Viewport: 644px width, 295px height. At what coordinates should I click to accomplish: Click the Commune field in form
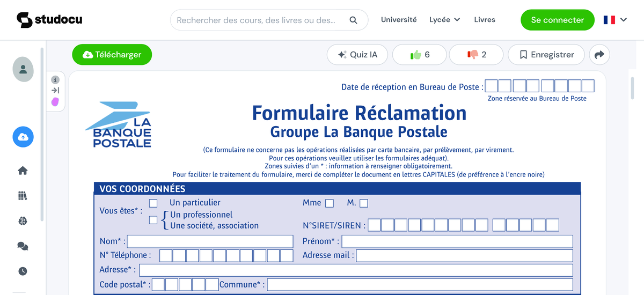click(420, 285)
